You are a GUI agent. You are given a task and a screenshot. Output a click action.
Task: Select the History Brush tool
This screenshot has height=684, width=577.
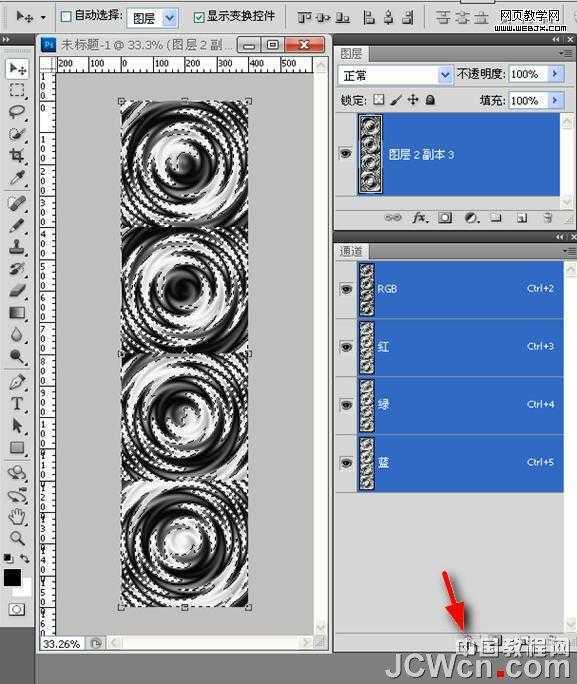[17, 269]
